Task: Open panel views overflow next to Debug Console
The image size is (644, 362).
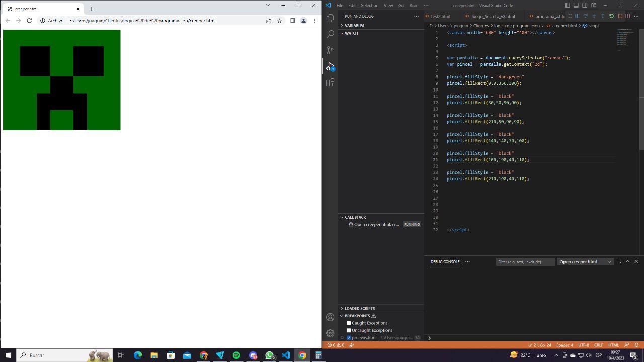Action: tap(467, 261)
